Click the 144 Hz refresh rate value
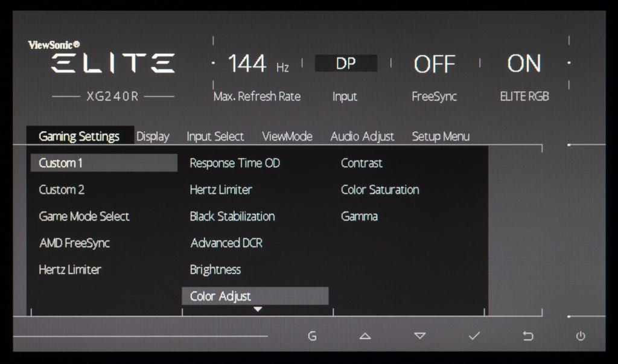Screen dimensions: 618x364 (x=258, y=63)
